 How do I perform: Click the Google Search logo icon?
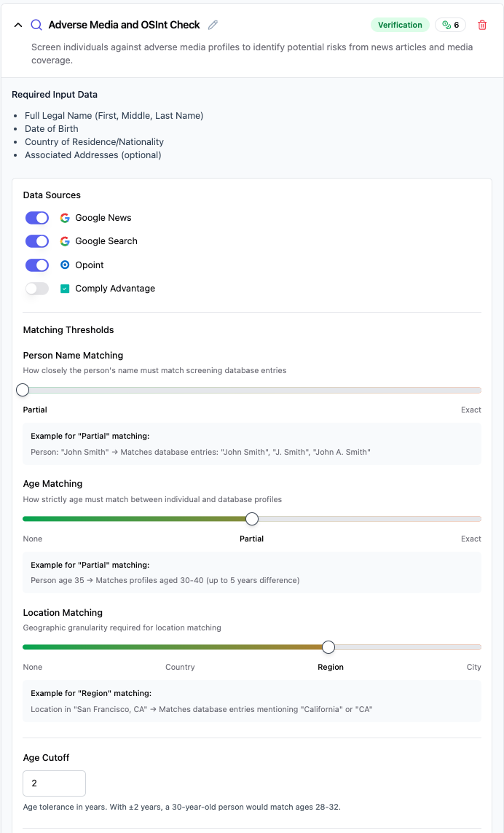point(65,241)
